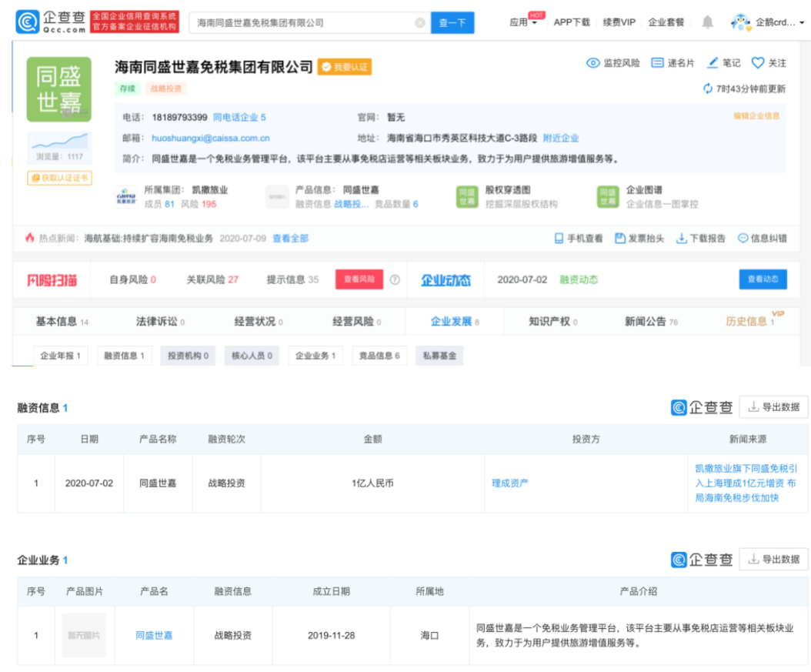The width and height of the screenshot is (811, 672).
Task: Click the product placeholder image in 企业业务 row
Action: (84, 635)
